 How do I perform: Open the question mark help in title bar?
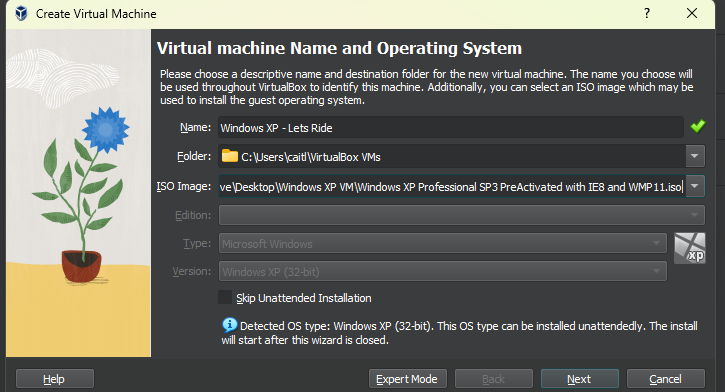coord(647,13)
